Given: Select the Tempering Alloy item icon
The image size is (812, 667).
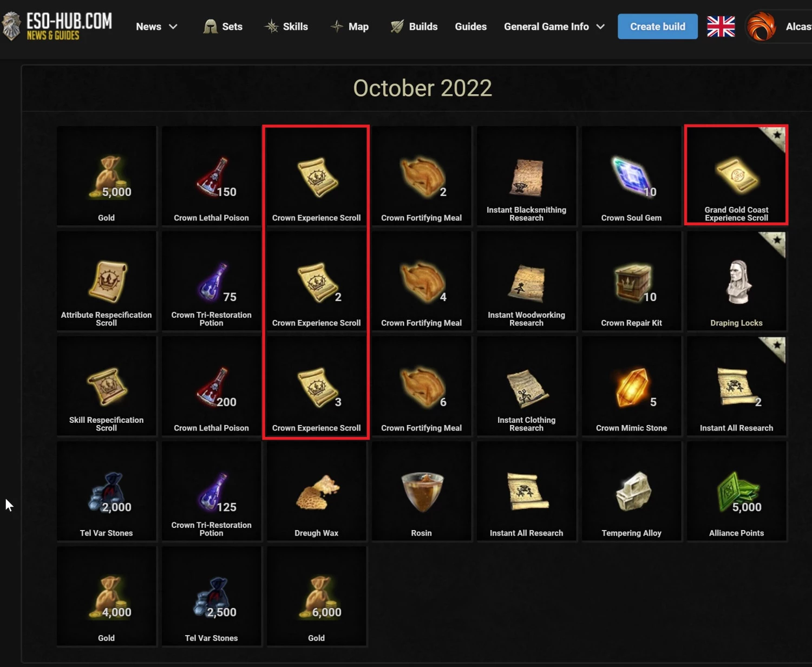Looking at the screenshot, I should (x=633, y=492).
